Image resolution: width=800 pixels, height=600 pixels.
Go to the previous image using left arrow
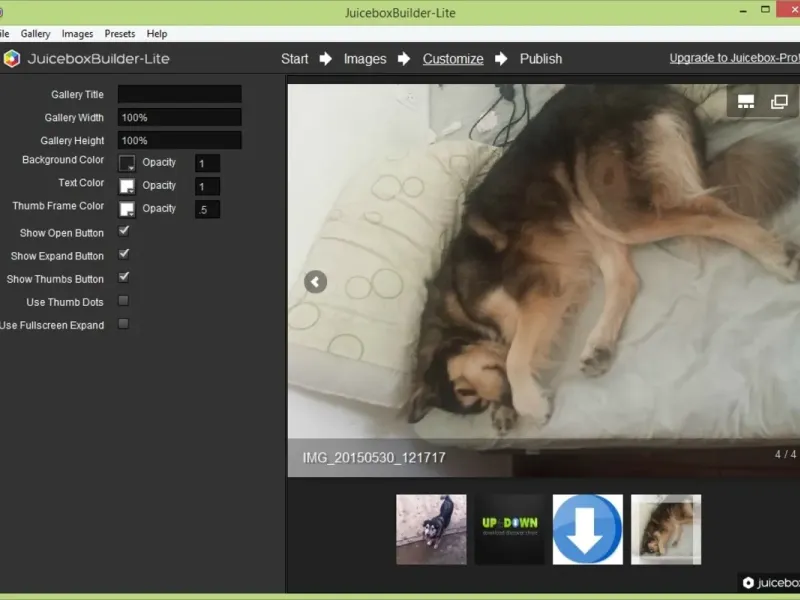click(315, 282)
